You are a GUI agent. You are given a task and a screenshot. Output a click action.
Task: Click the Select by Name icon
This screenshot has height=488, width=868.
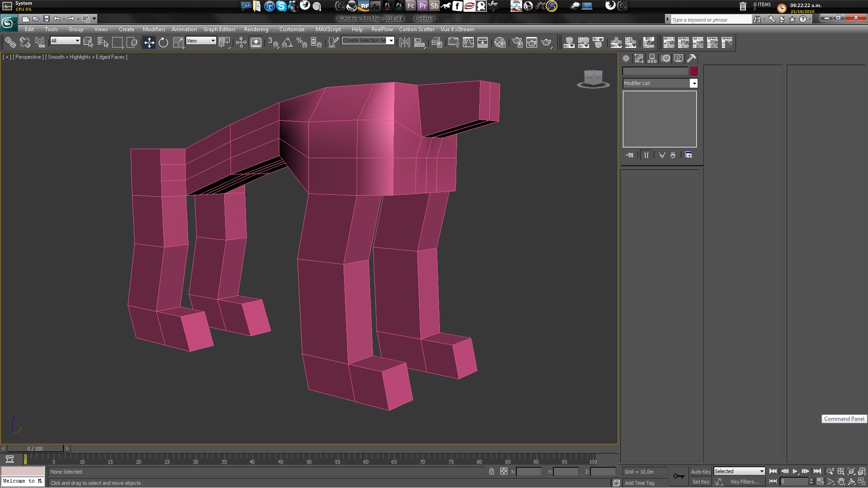coord(103,42)
